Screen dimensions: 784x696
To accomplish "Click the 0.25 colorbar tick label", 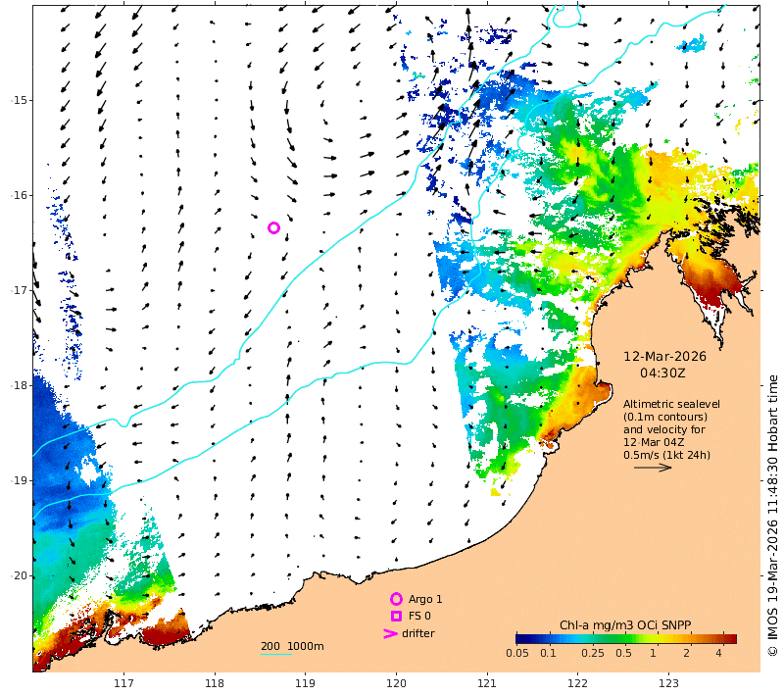I will pyautogui.click(x=593, y=653).
